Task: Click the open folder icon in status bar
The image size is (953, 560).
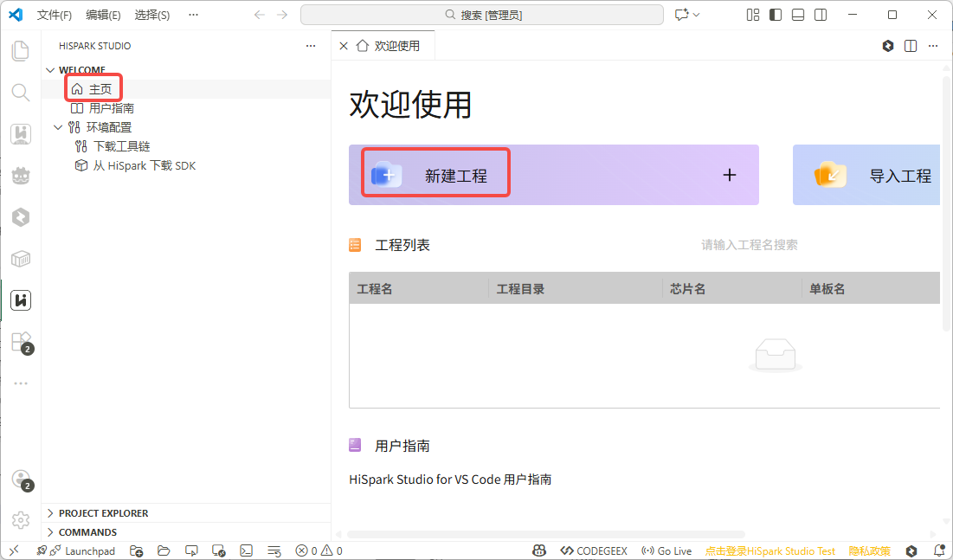Action: [164, 550]
